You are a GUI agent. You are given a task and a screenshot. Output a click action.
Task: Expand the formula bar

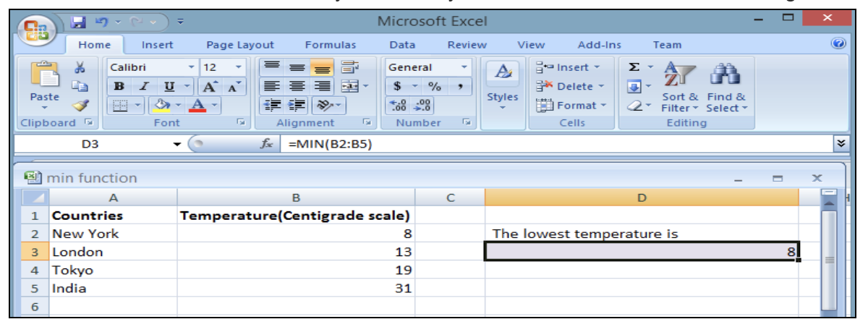[841, 144]
